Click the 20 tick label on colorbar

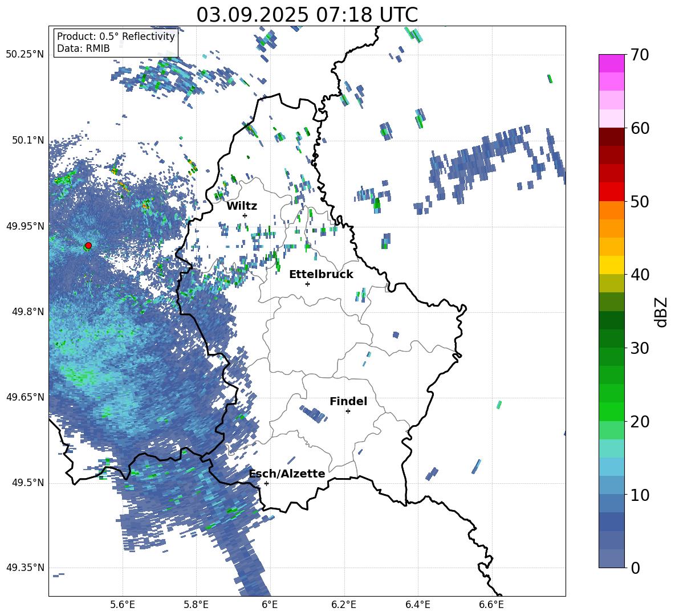tap(640, 421)
